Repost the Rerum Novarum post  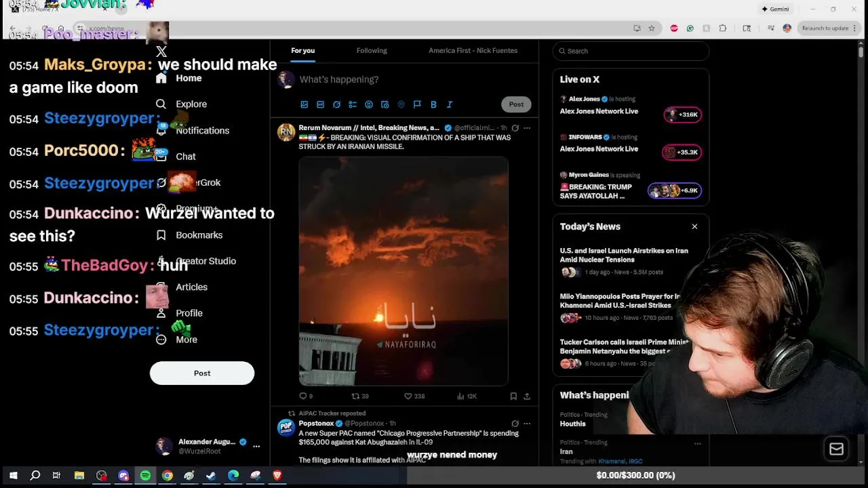pyautogui.click(x=360, y=396)
